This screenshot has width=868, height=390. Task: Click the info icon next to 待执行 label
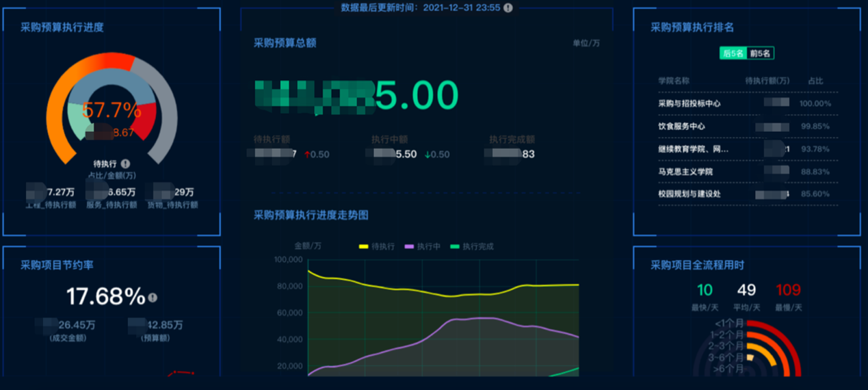(125, 164)
